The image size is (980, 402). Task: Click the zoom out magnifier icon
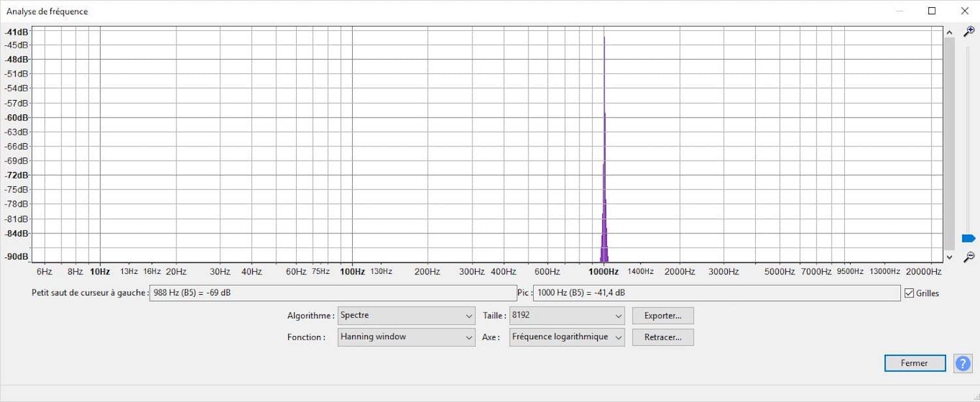[969, 256]
